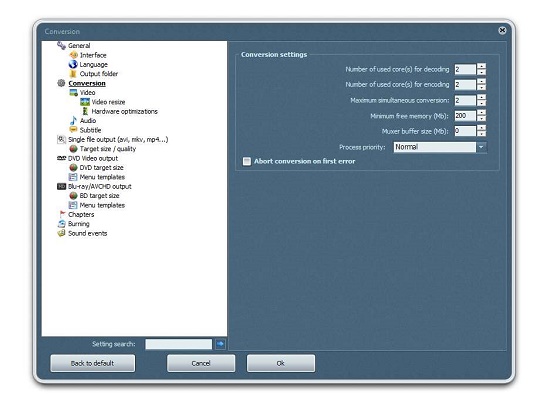
Task: Click the decoding cores number field
Action: (465, 69)
